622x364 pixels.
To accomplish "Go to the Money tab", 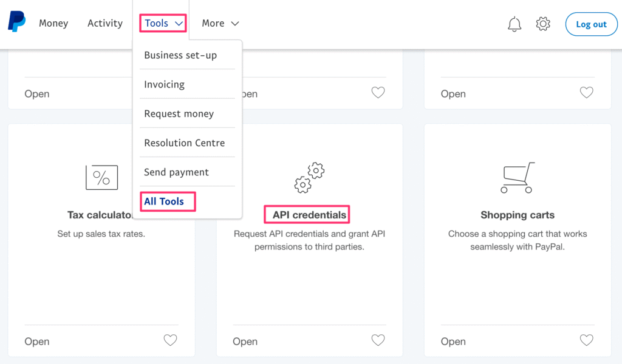I will coord(53,24).
